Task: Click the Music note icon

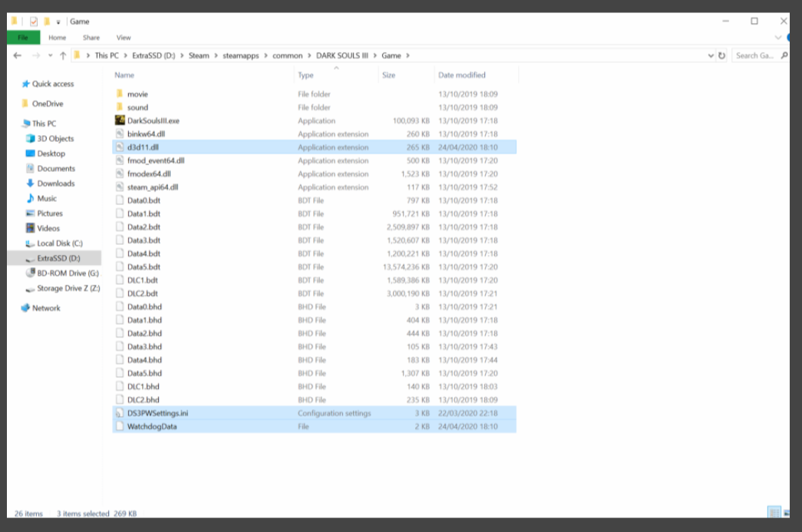Action: [30, 198]
